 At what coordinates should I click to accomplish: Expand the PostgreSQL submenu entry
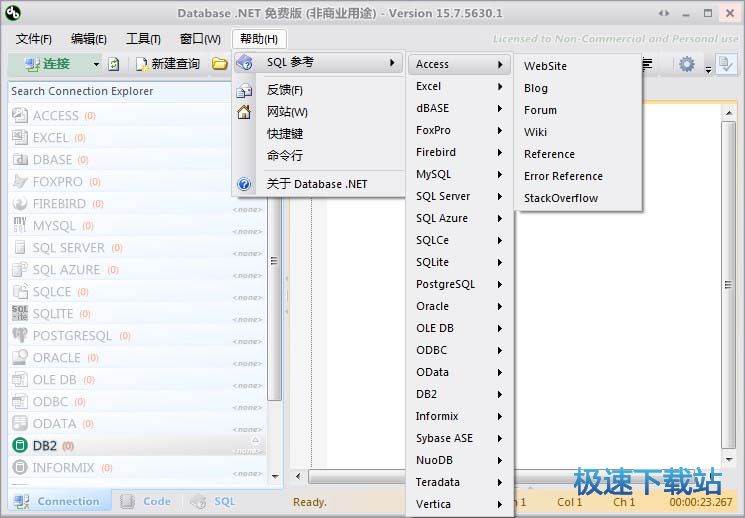[x=459, y=284]
